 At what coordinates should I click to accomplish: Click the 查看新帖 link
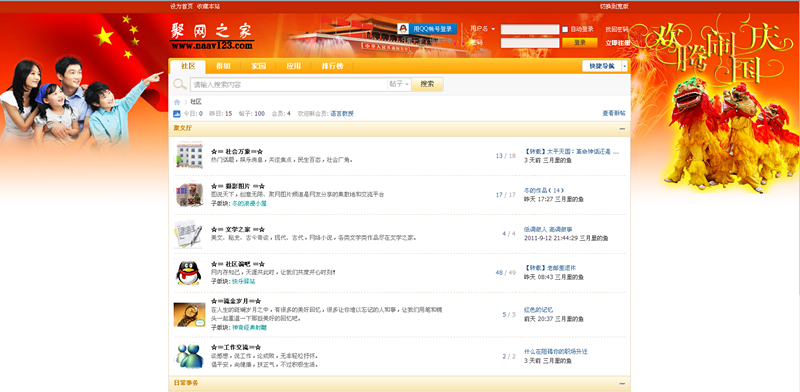click(614, 113)
